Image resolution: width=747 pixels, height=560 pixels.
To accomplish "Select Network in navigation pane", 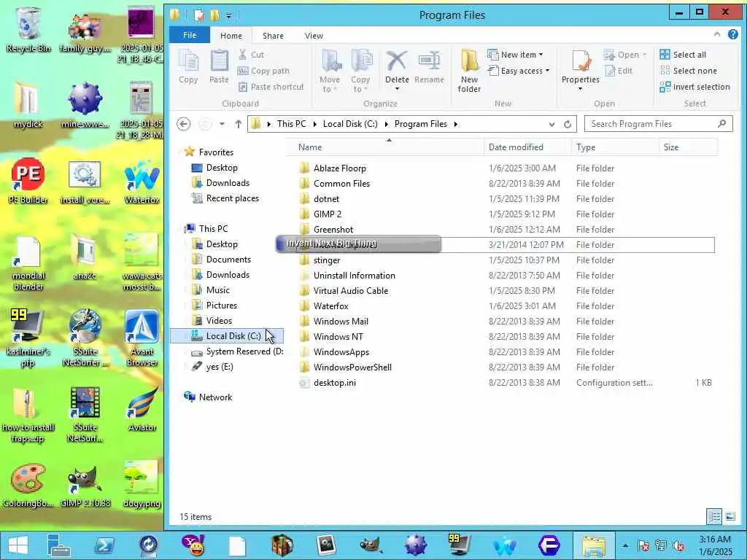I will (215, 397).
